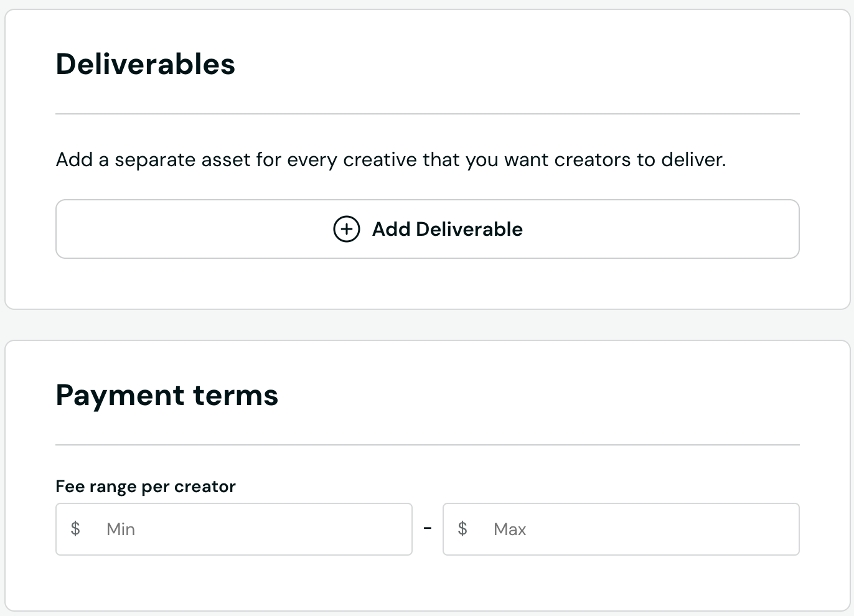Click the Add Deliverable label text
Screen dimensions: 854x616
pos(447,229)
